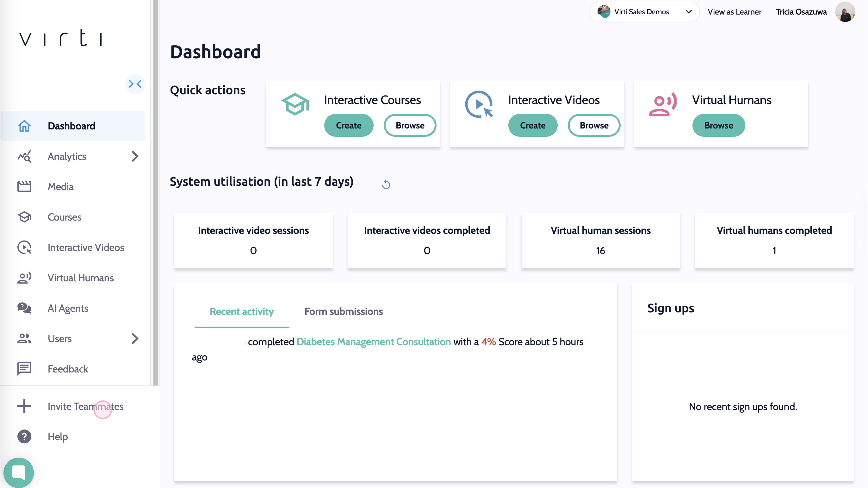Open Media via clapperboard icon
The width and height of the screenshot is (868, 488).
(24, 186)
